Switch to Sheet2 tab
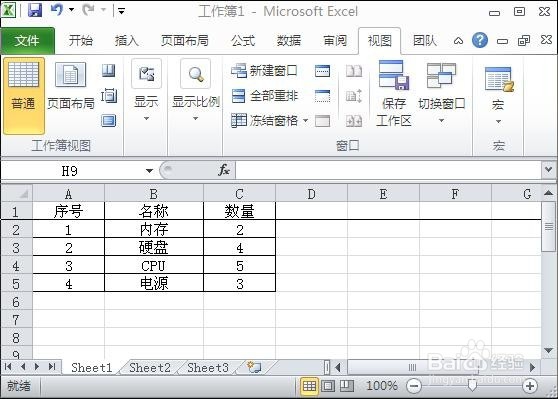 150,367
